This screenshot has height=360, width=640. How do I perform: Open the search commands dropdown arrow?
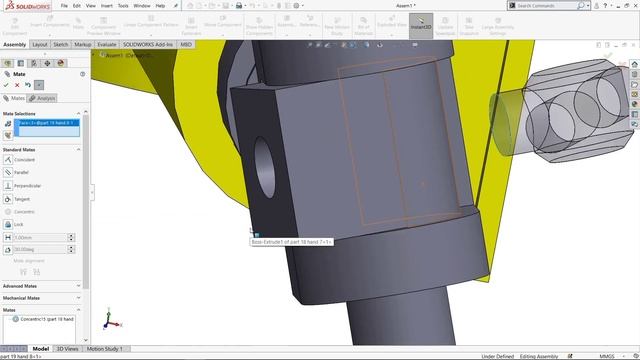click(588, 6)
